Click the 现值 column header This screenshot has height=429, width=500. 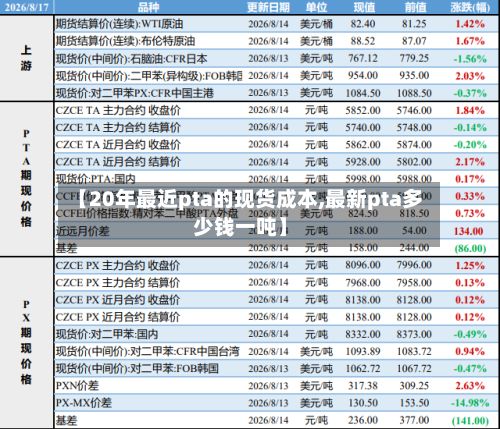point(364,7)
